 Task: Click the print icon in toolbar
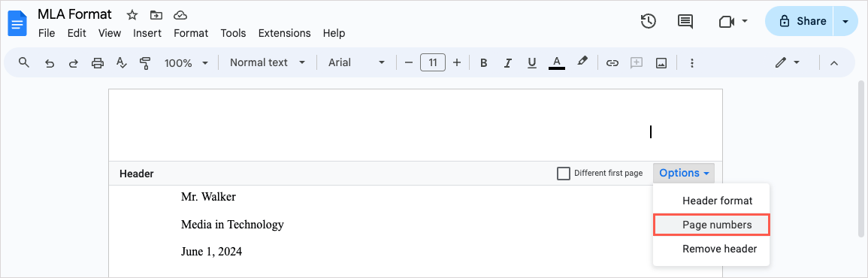point(98,62)
